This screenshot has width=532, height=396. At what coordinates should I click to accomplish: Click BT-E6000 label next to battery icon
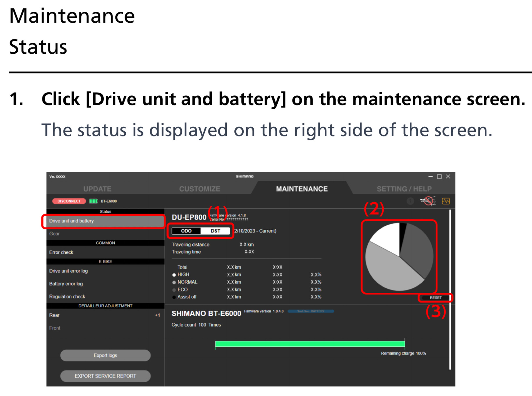[109, 201]
